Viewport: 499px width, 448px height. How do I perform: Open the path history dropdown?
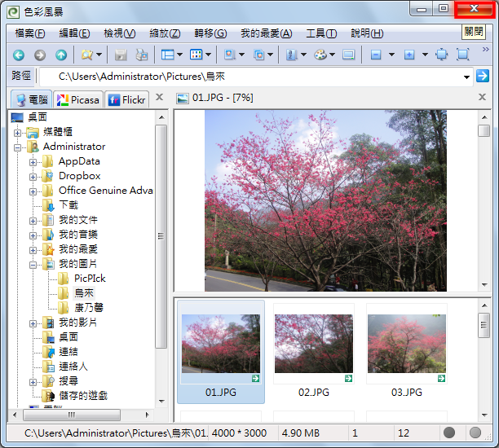466,77
